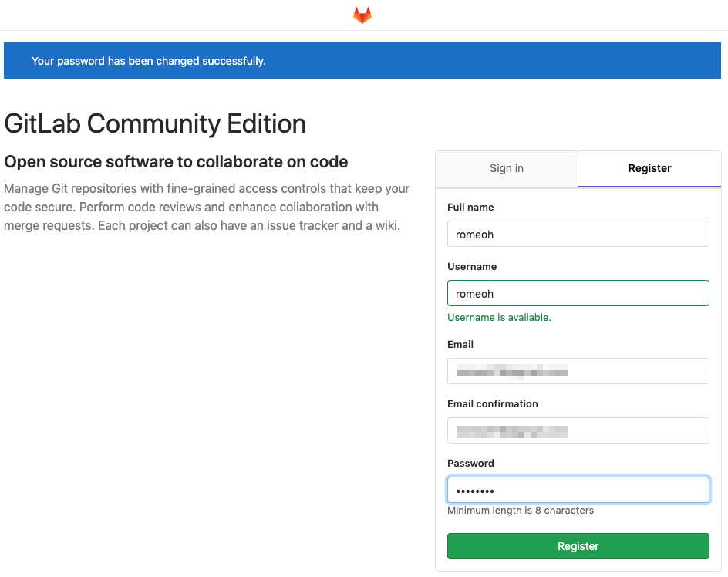Click the GitLab fox logo
This screenshot has width=728, height=577.
362,15
